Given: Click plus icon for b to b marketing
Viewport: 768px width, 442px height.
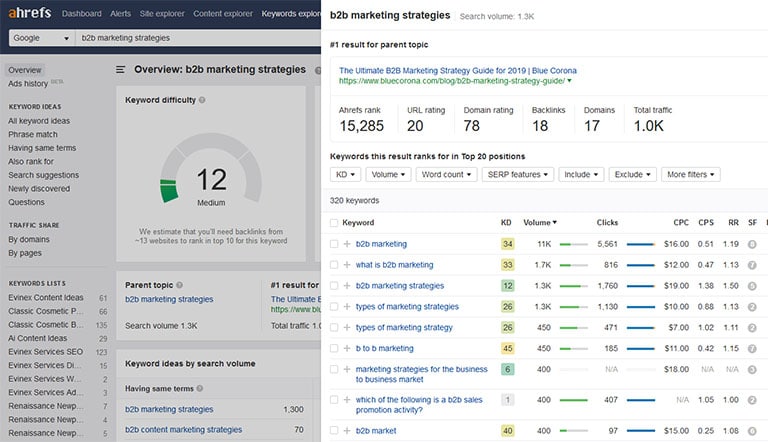Looking at the screenshot, I should coord(347,348).
